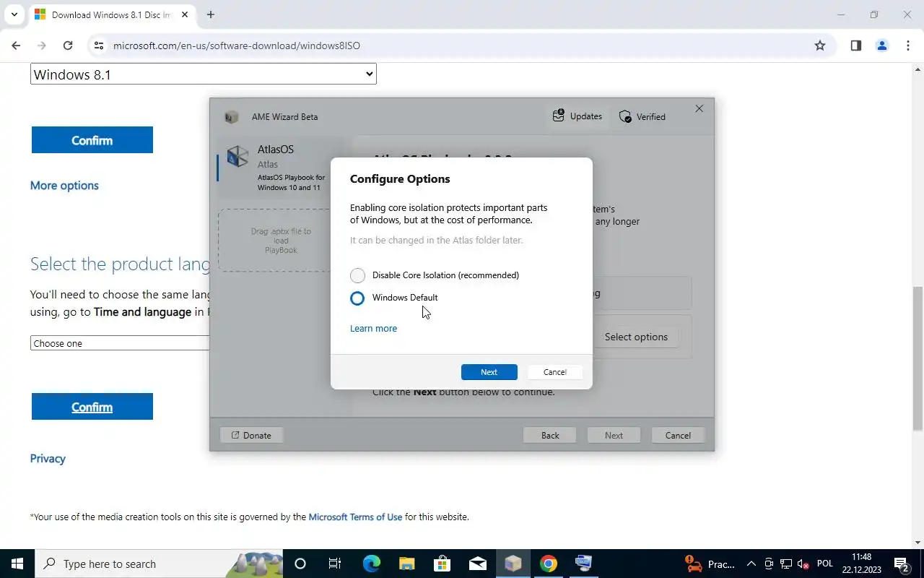Image resolution: width=924 pixels, height=578 pixels.
Task: Open the Privacy link
Action: tap(48, 459)
